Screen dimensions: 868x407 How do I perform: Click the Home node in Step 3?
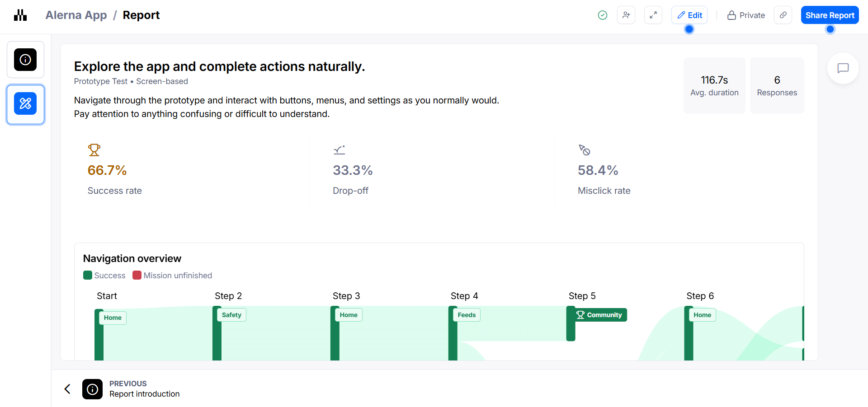349,315
